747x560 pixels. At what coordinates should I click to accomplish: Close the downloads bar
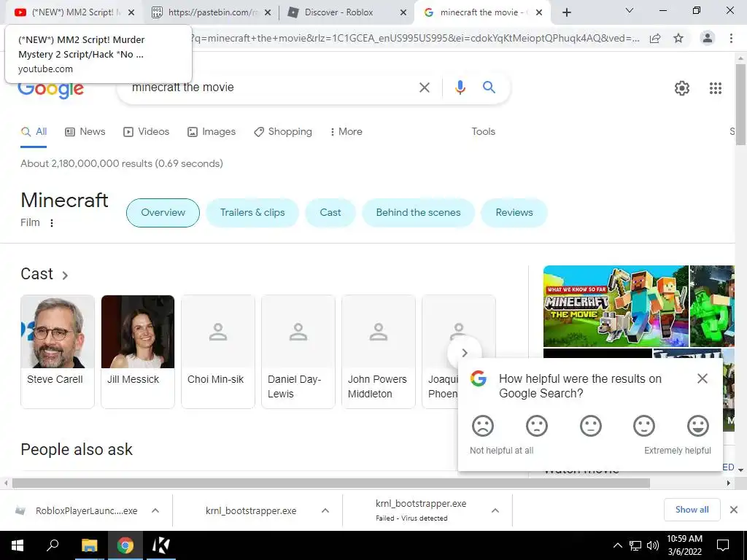click(x=734, y=510)
